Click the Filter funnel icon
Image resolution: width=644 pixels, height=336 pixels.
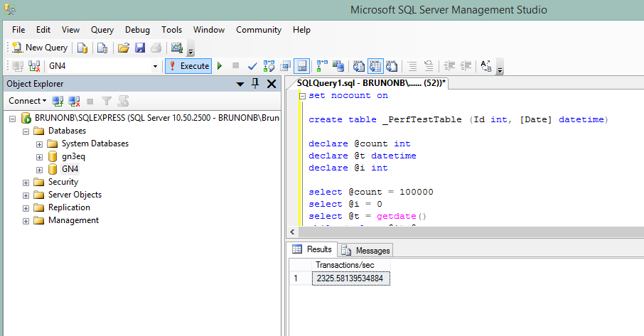107,101
